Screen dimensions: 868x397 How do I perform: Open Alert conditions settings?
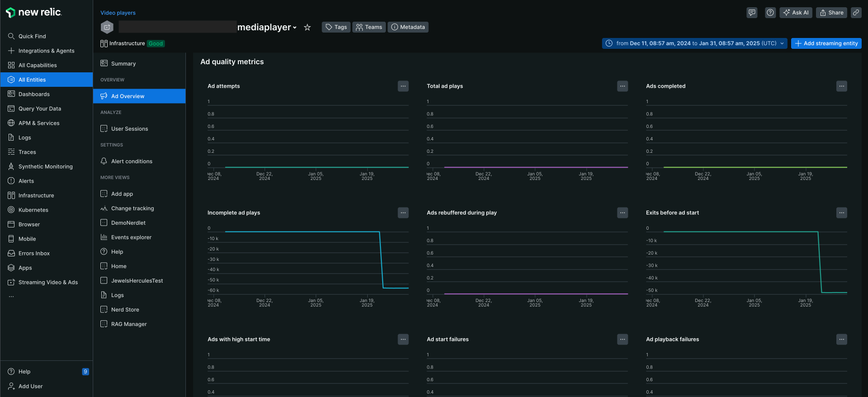click(132, 161)
